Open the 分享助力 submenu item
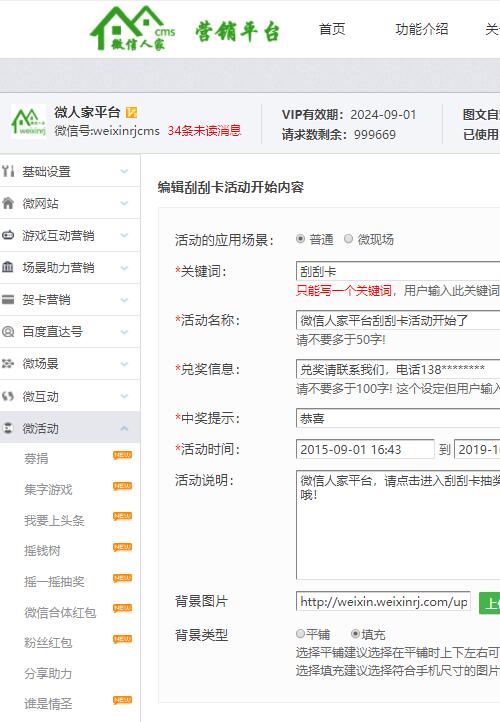 [48, 674]
